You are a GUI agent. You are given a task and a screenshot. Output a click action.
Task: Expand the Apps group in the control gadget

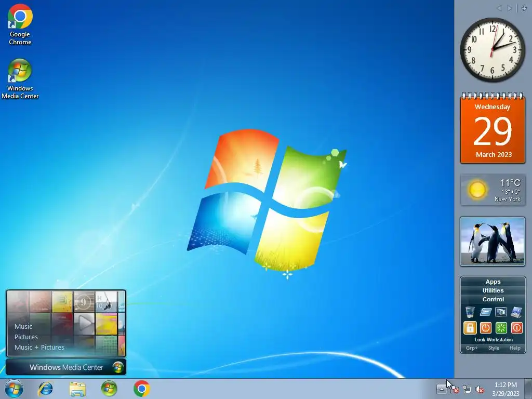[x=493, y=282]
